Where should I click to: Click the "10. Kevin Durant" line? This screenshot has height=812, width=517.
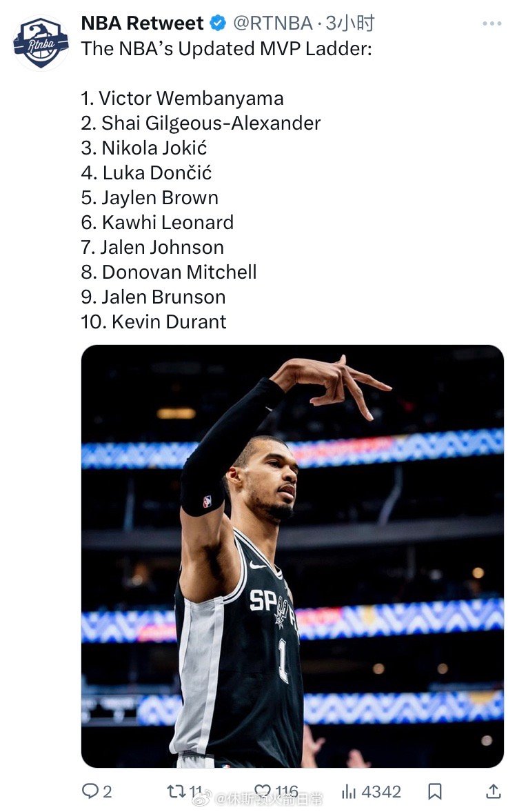pos(154,321)
